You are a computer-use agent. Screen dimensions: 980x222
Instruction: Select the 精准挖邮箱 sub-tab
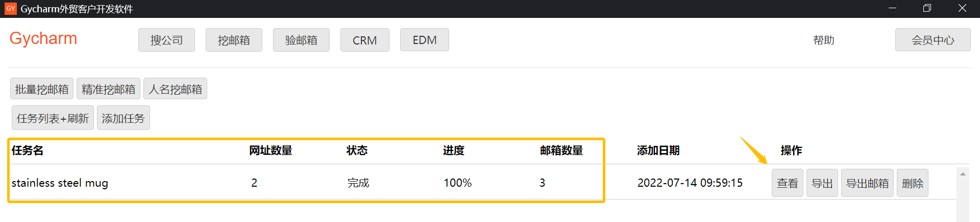pos(108,89)
